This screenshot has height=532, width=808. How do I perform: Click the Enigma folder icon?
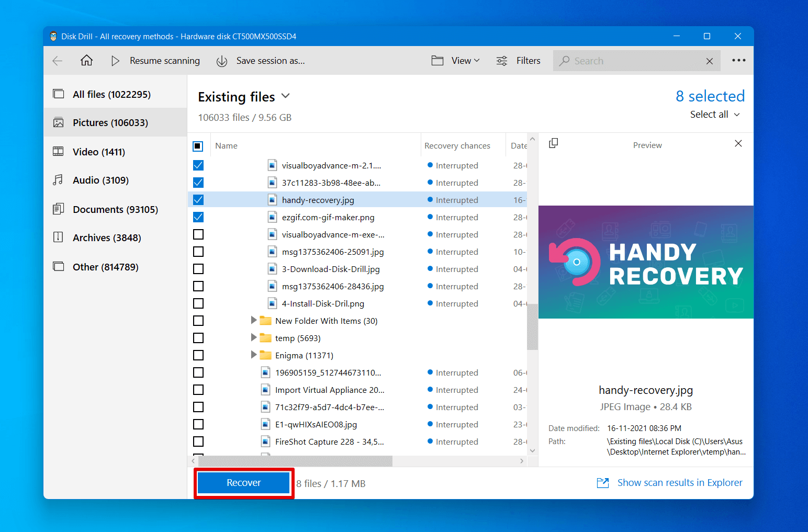coord(266,355)
